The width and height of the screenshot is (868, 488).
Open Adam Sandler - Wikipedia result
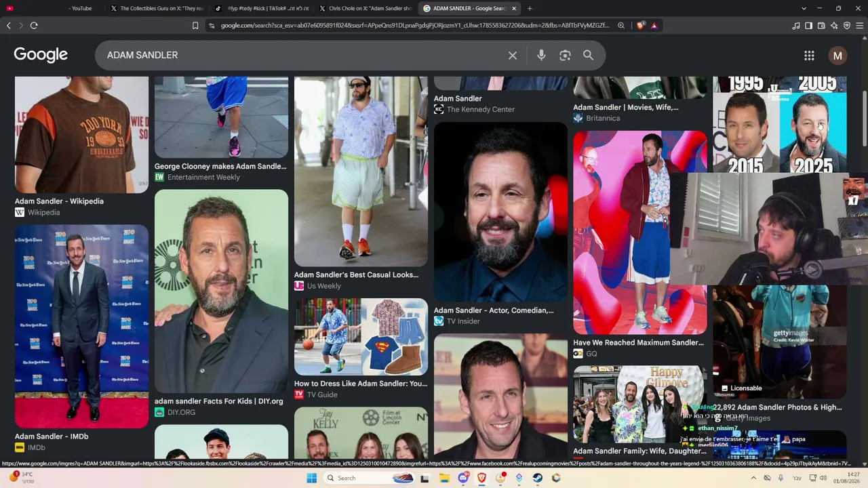(59, 201)
